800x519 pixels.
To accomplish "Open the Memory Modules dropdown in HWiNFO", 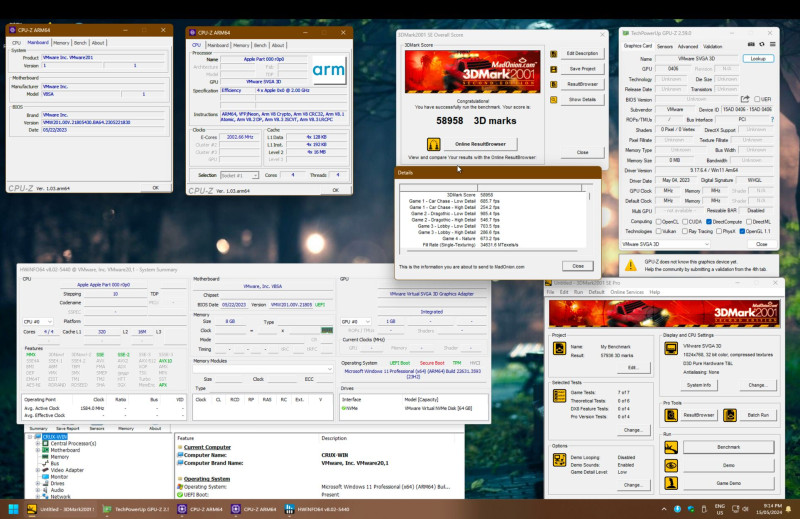I will [x=263, y=369].
